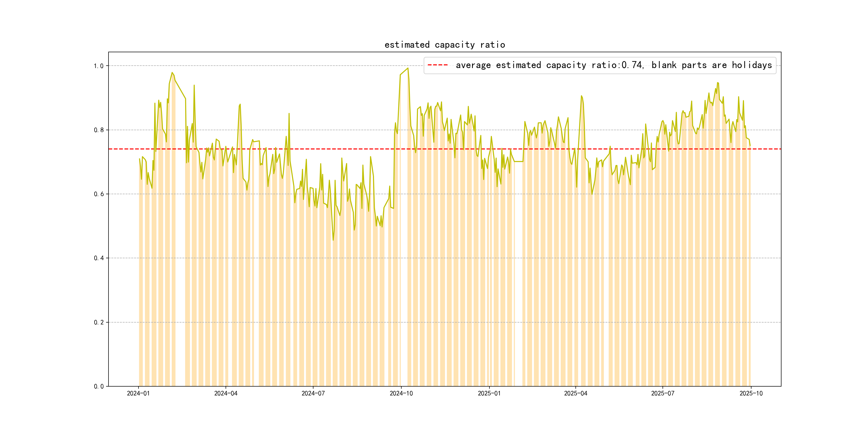868x434 pixels.
Task: Click the 0.0 y-axis tick label
Action: (x=98, y=387)
